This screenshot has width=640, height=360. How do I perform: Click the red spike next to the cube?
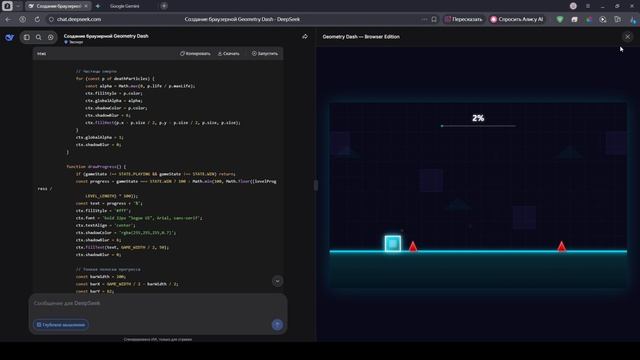pos(413,246)
